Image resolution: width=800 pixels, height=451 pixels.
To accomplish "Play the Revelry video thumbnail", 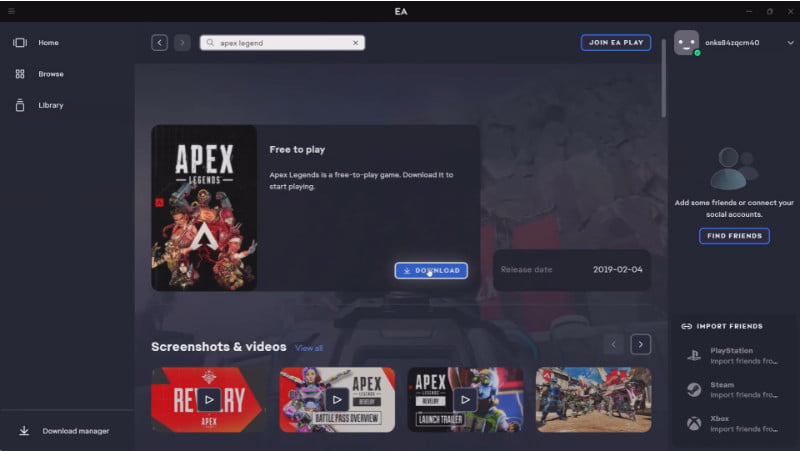I will (x=209, y=399).
